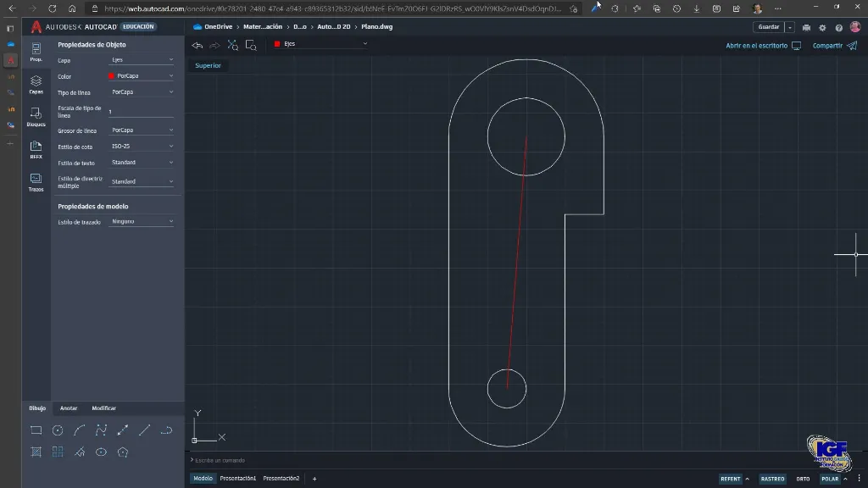Select the Rectangle draw tool
The height and width of the screenshot is (488, 868).
[36, 430]
